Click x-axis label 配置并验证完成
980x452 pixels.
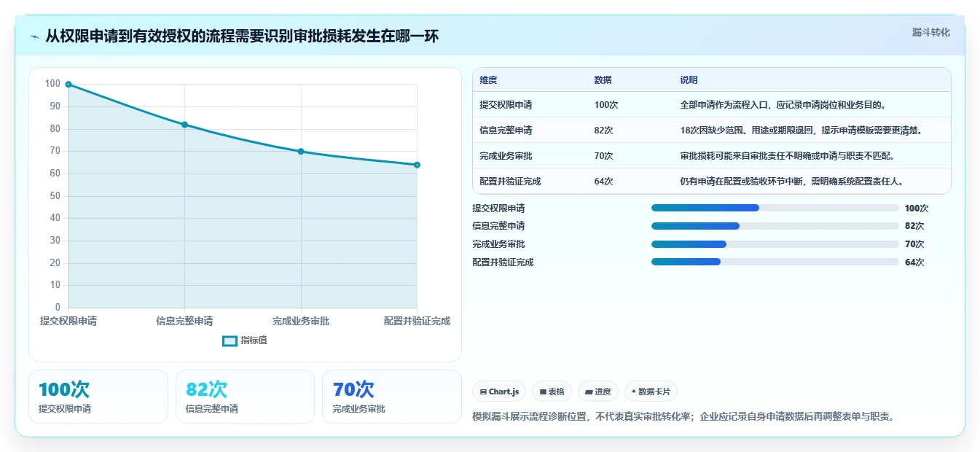[x=417, y=321]
